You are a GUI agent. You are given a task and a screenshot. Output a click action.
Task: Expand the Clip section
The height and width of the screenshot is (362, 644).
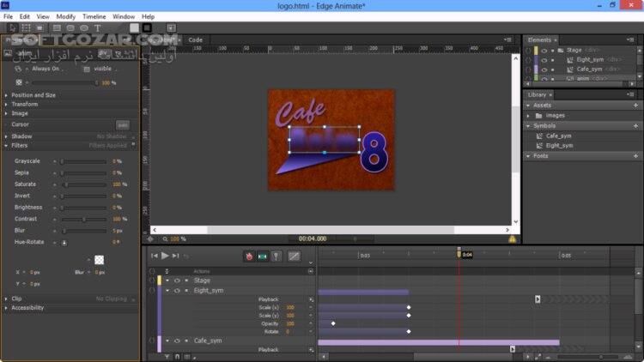(6, 299)
